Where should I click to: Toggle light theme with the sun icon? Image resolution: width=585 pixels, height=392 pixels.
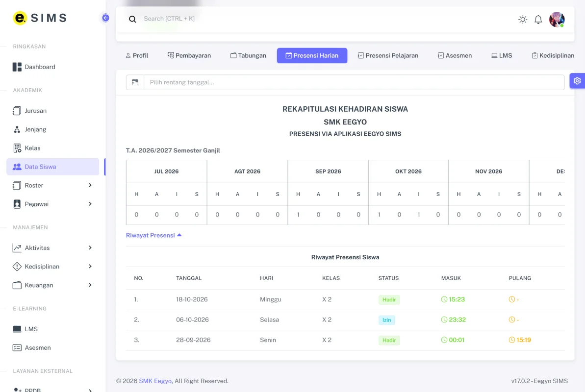click(523, 20)
